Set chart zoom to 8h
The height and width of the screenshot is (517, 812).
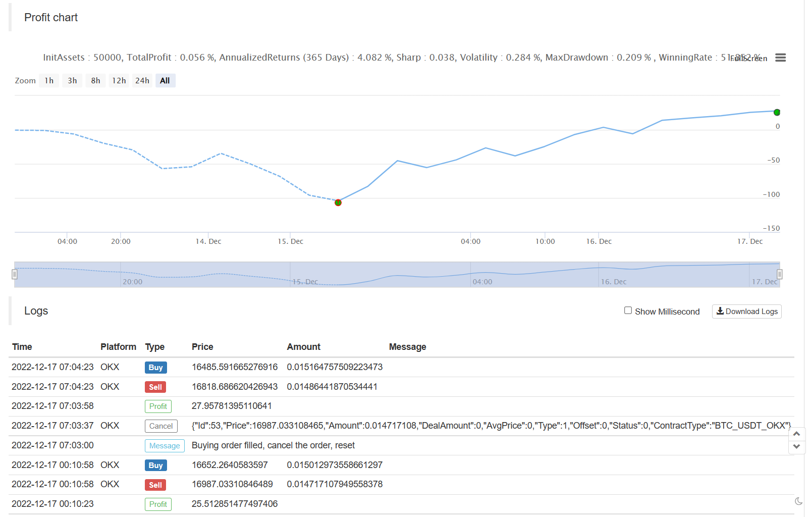(x=95, y=81)
